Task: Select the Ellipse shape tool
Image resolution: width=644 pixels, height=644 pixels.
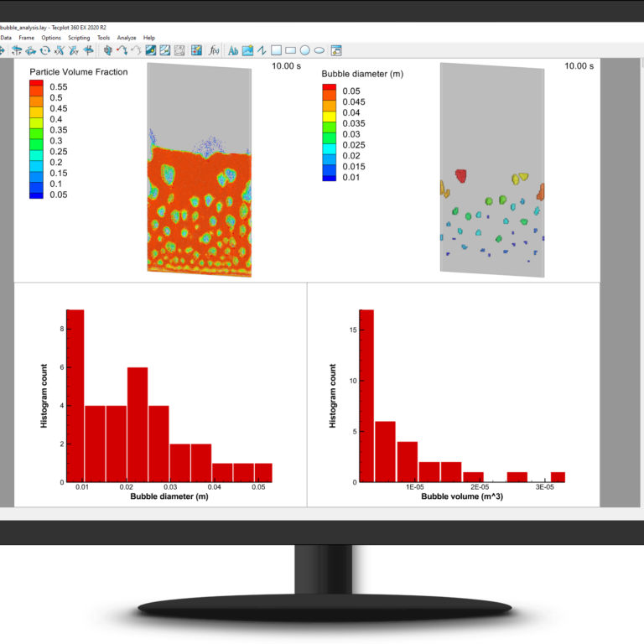Action: tap(319, 50)
